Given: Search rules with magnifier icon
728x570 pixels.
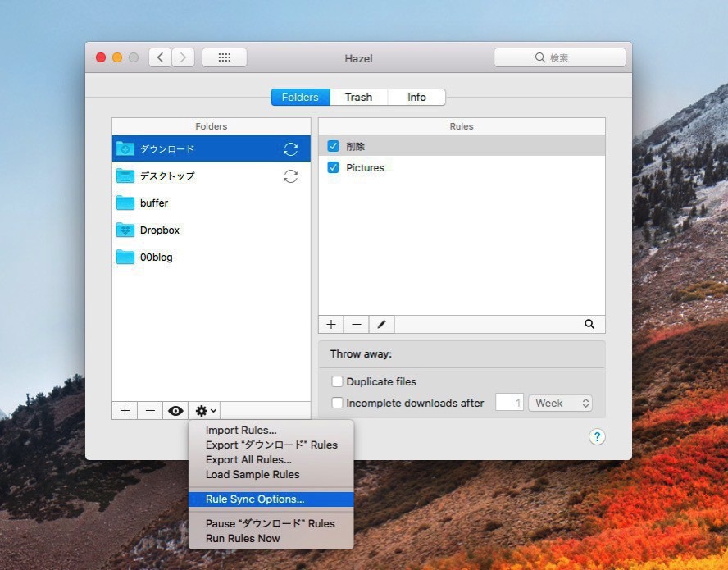Looking at the screenshot, I should pos(589,324).
